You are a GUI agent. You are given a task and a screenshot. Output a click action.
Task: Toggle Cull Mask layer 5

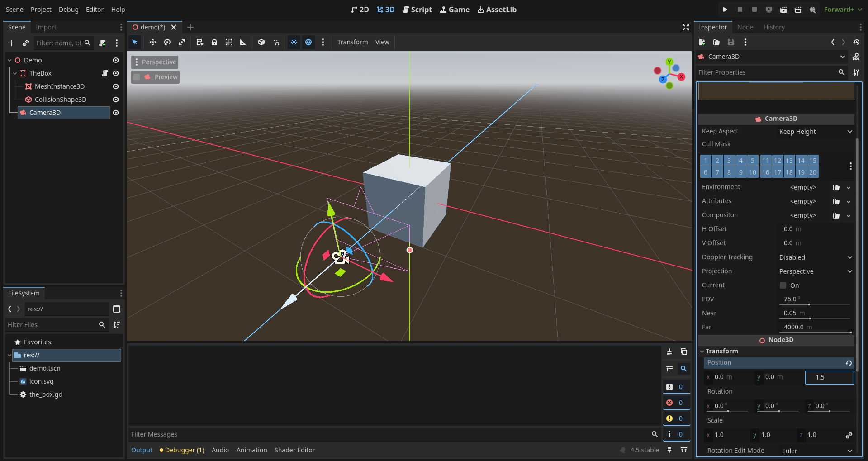[x=752, y=161]
